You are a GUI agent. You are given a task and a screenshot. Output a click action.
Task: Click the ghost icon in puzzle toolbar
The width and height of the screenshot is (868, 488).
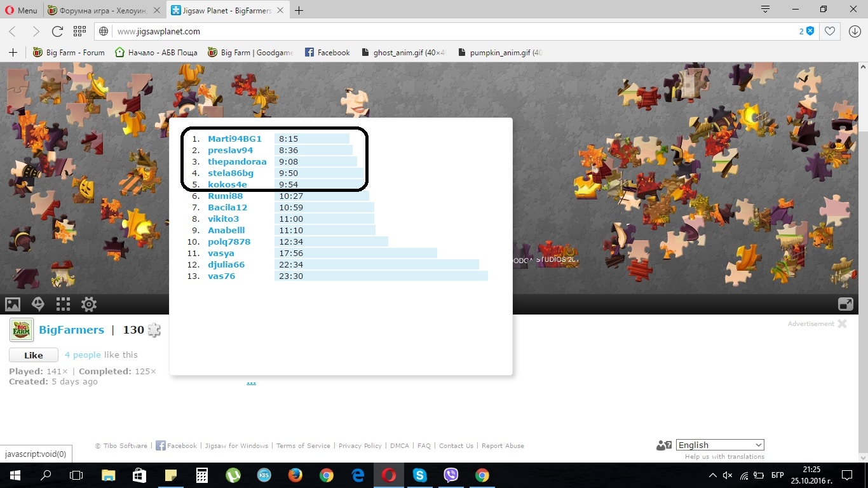coord(38,304)
